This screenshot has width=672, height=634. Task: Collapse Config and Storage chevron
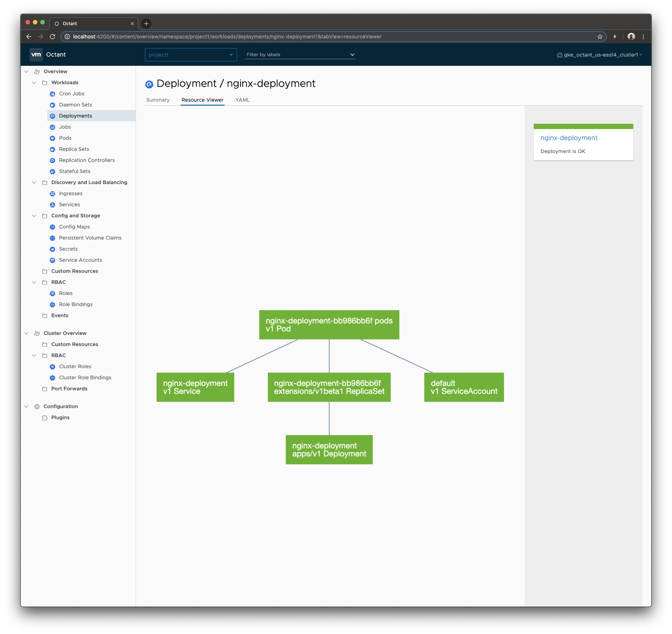(x=34, y=216)
